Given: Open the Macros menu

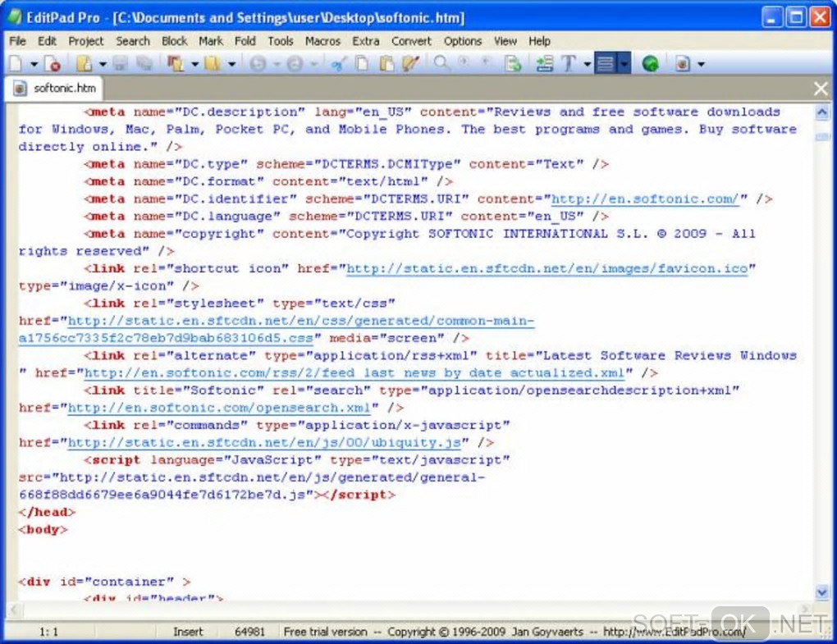Looking at the screenshot, I should click(322, 41).
